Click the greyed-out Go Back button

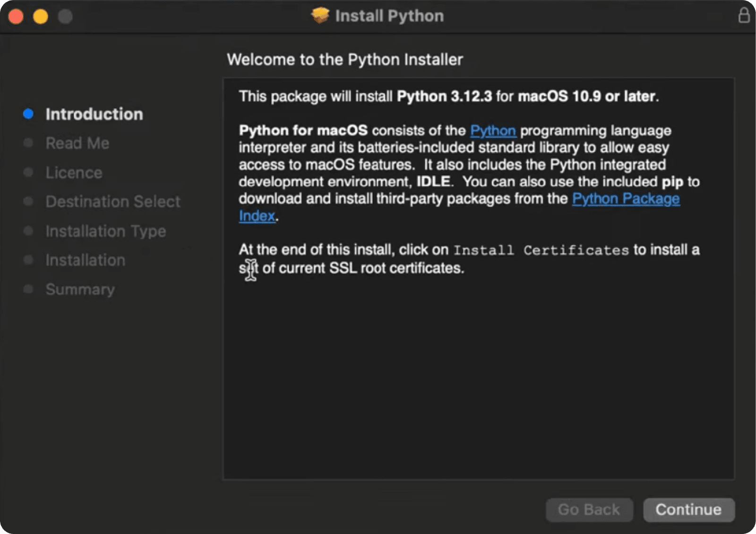click(x=589, y=509)
